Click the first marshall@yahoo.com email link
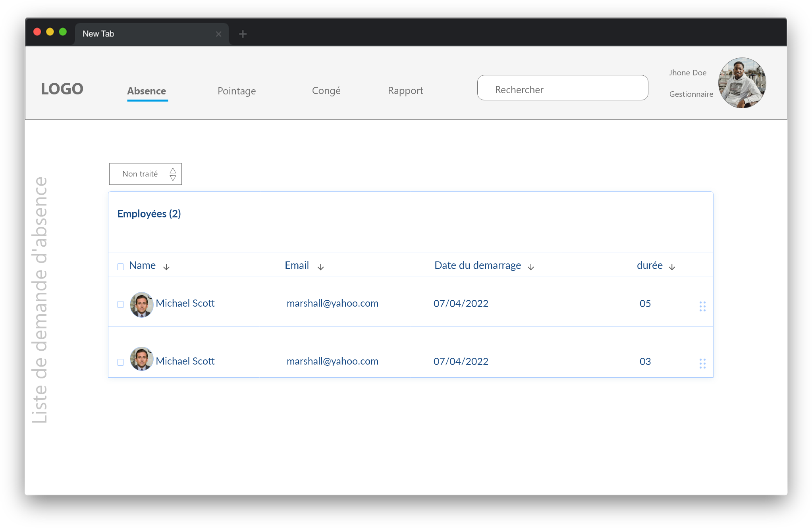Screen dimensions: 812x528 332,303
